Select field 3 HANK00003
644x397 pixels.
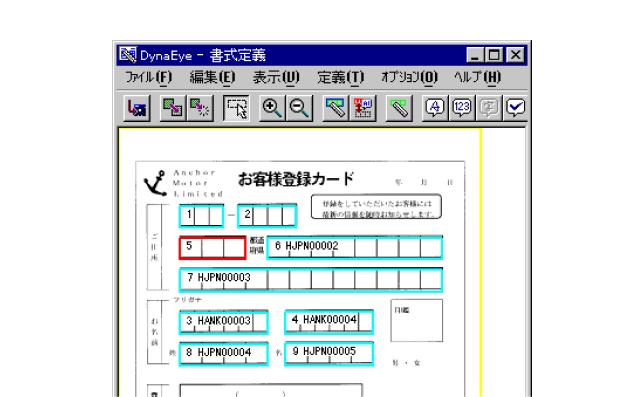pos(224,322)
